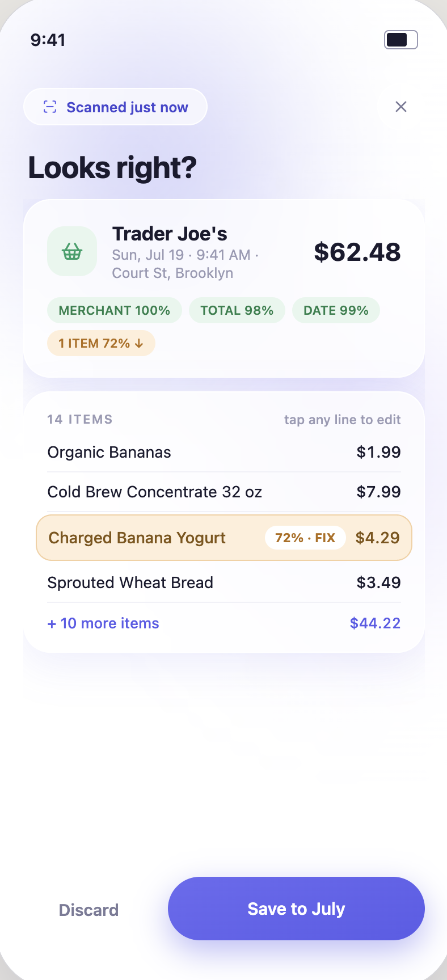Screen dimensions: 447x980
Task: Edit the Sprouted Wheat Bread line
Action: [224, 582]
